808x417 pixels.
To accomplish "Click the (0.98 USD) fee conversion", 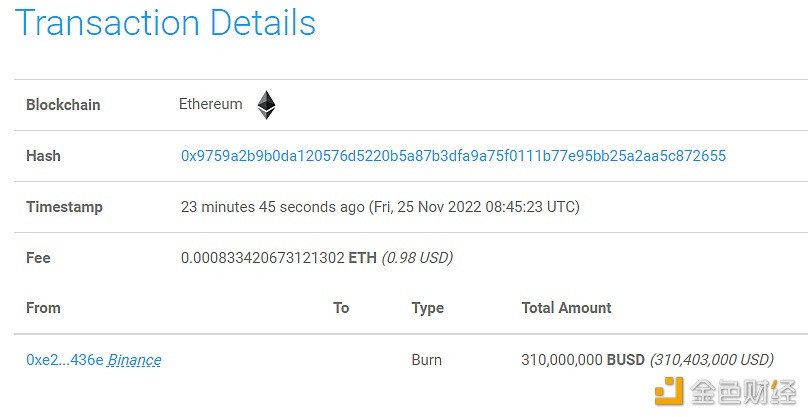I will (417, 257).
